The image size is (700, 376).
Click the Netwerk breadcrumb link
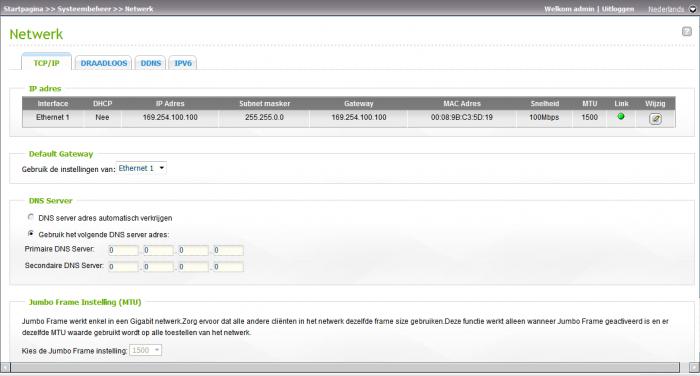[139, 9]
